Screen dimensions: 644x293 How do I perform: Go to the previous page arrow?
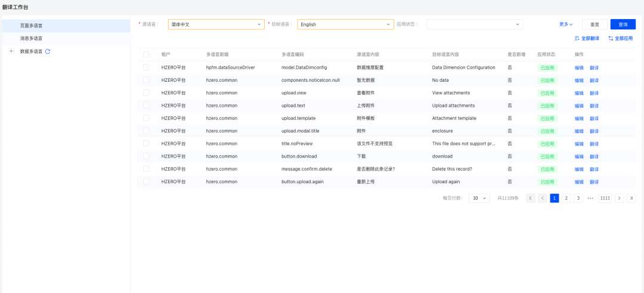click(543, 198)
